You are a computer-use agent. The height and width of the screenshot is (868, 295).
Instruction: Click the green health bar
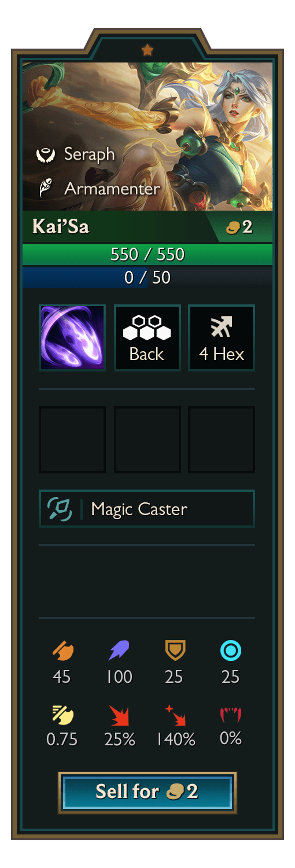[147, 254]
